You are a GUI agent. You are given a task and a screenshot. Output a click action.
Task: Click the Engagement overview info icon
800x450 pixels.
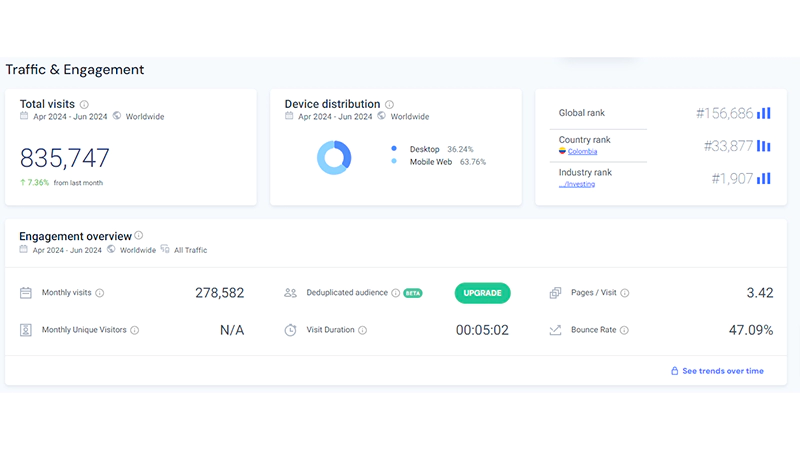[x=139, y=236]
